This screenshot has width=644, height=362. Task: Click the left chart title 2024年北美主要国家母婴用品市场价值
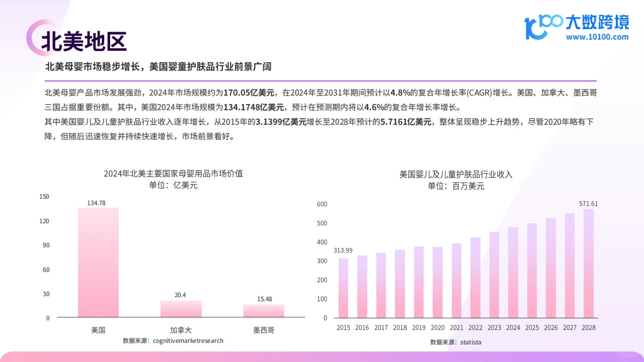(x=173, y=173)
